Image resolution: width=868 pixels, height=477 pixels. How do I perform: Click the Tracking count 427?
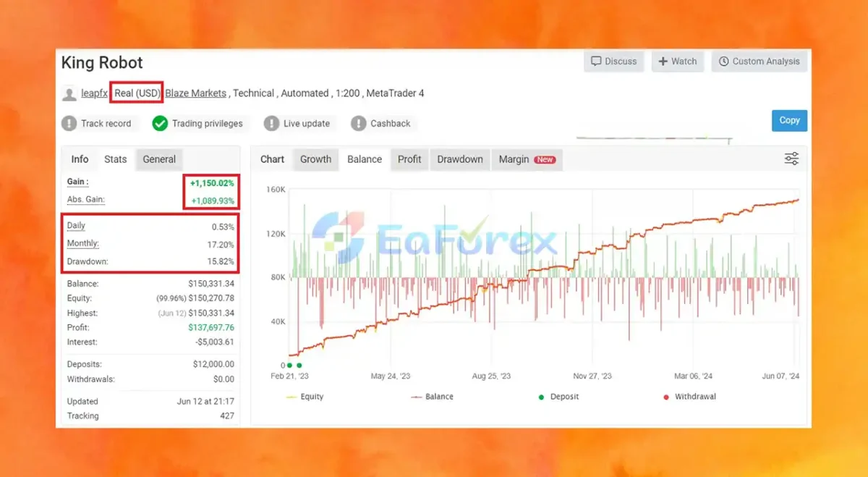pos(226,415)
